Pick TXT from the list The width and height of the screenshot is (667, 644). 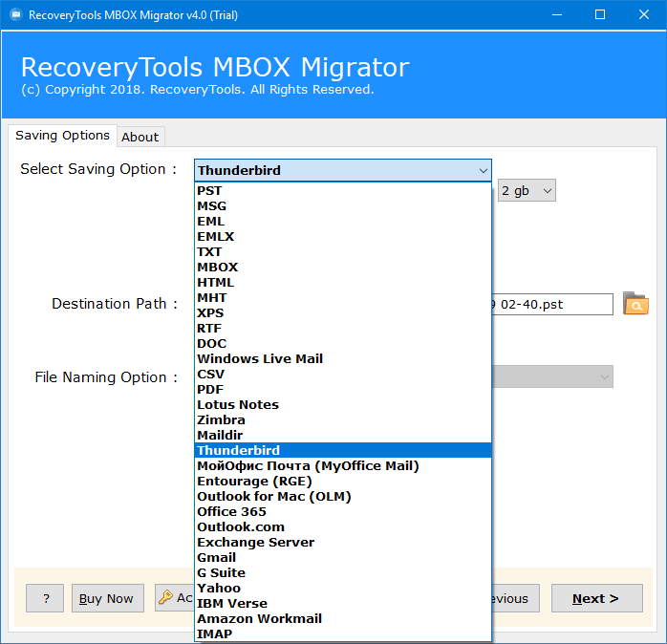pyautogui.click(x=343, y=252)
